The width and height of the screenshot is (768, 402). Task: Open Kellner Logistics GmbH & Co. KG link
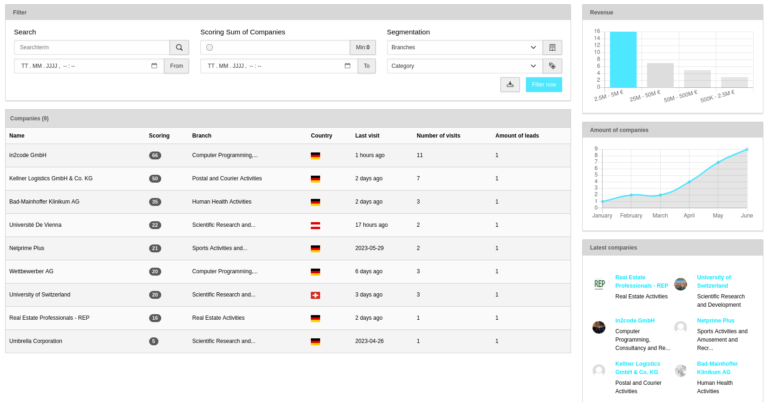tap(637, 368)
